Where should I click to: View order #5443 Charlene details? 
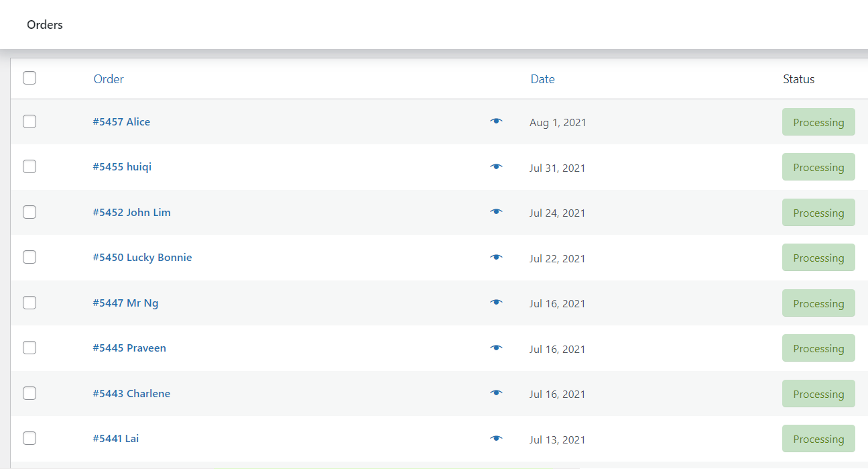click(131, 394)
